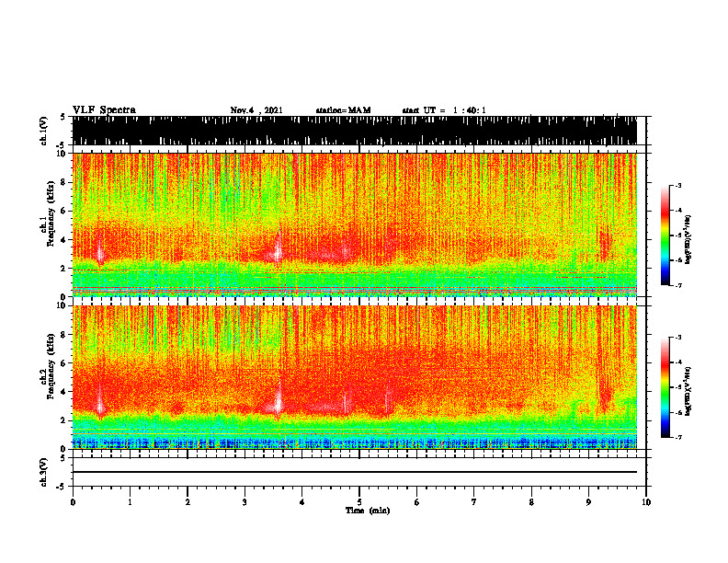728x563 pixels.
Task: Click the "8" kHz tick on ch.1 axis
Action: coord(63,182)
